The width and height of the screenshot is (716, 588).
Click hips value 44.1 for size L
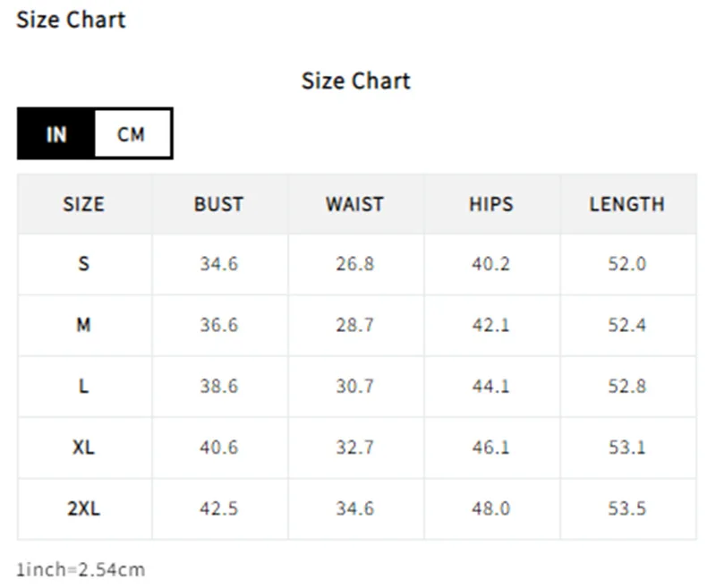tap(490, 387)
